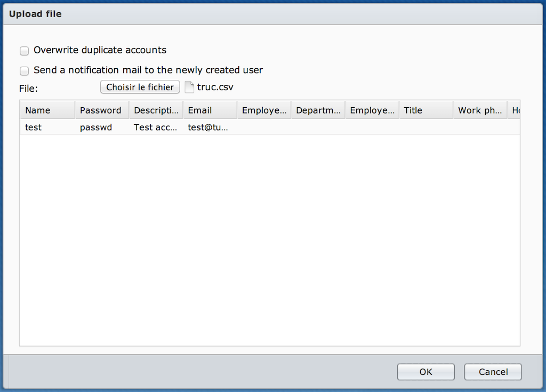Check Send a notification mail option
This screenshot has width=546, height=392.
[x=24, y=71]
